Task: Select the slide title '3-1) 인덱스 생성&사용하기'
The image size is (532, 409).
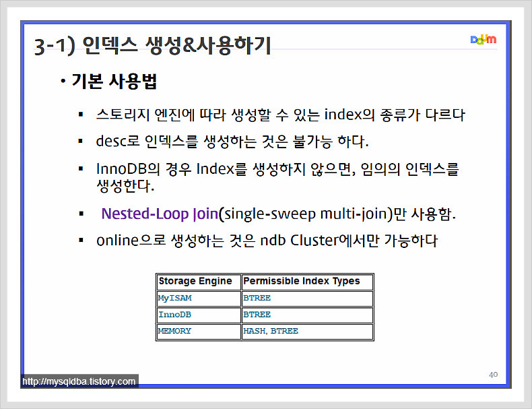Action: coord(152,46)
